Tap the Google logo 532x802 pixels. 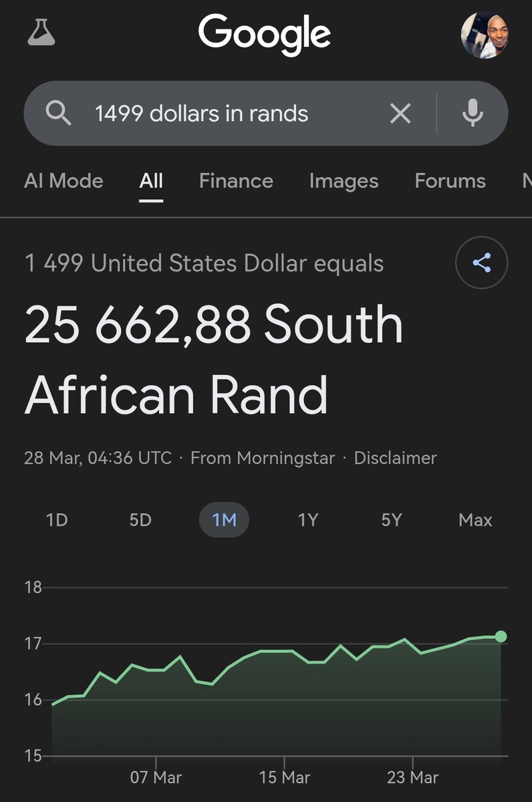point(265,35)
